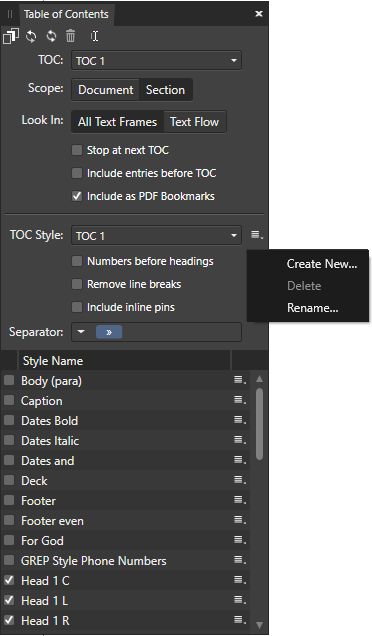The width and height of the screenshot is (372, 636).
Task: Uncheck Include as PDF Bookmarks
Action: [77, 196]
